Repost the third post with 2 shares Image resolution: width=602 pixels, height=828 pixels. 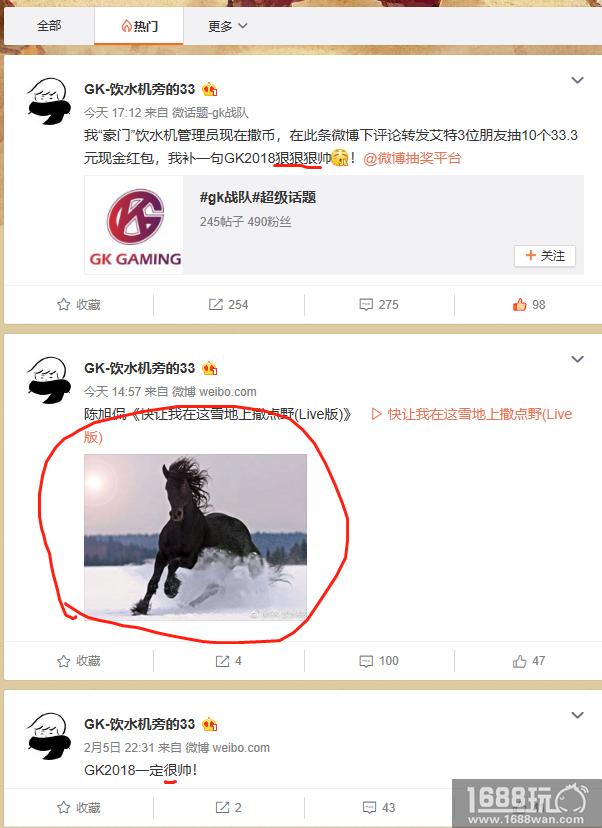(228, 807)
